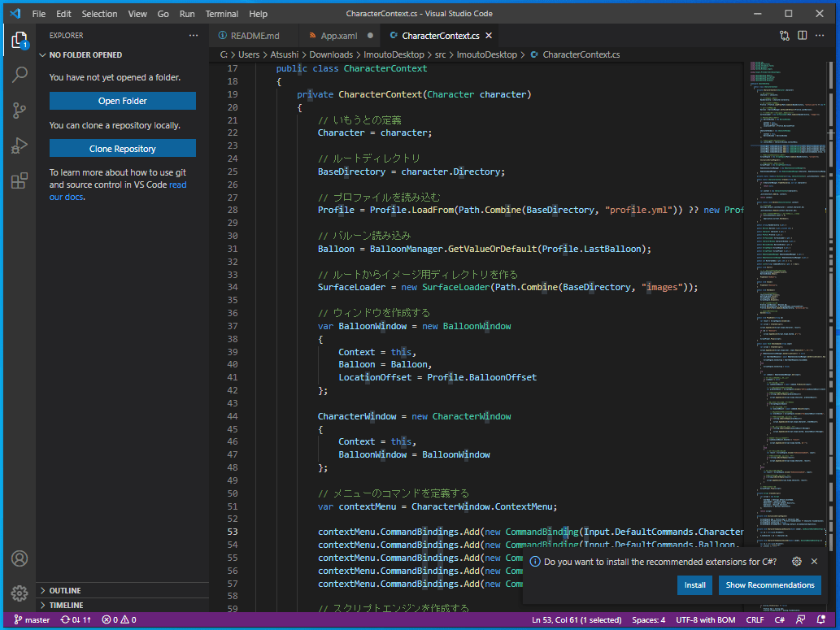Click the src breadcrumb segment

pyautogui.click(x=441, y=54)
